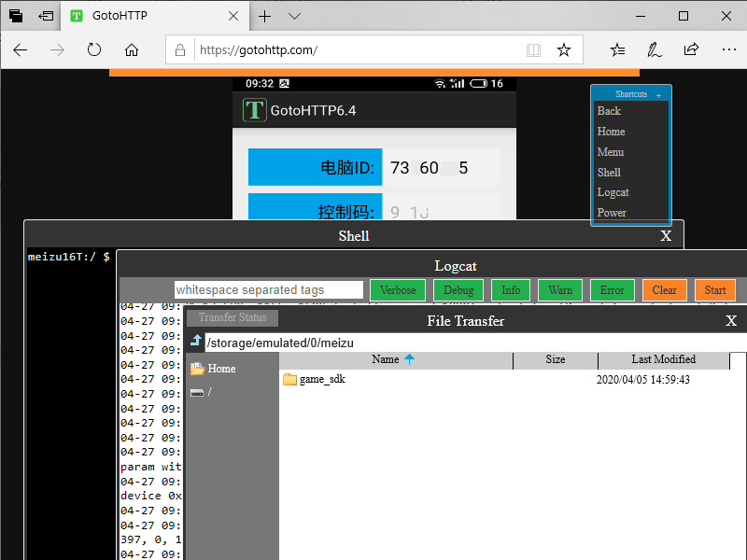Click the /storage/emulated/0/meizu path field

[475, 343]
